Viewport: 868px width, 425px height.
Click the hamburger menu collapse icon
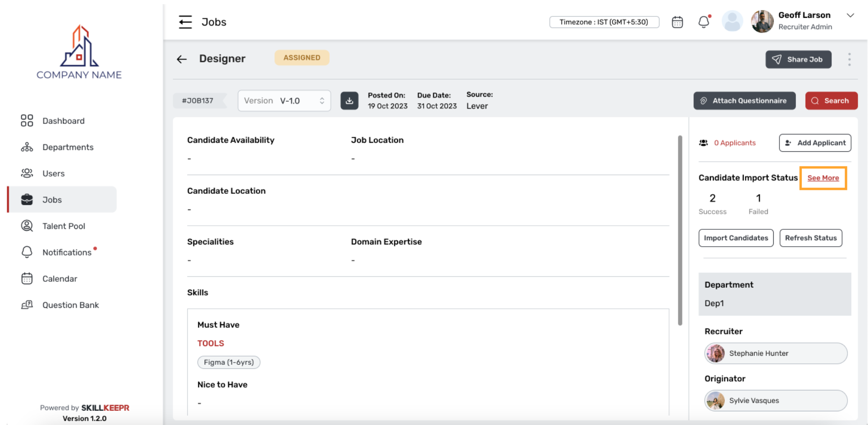[x=185, y=22]
